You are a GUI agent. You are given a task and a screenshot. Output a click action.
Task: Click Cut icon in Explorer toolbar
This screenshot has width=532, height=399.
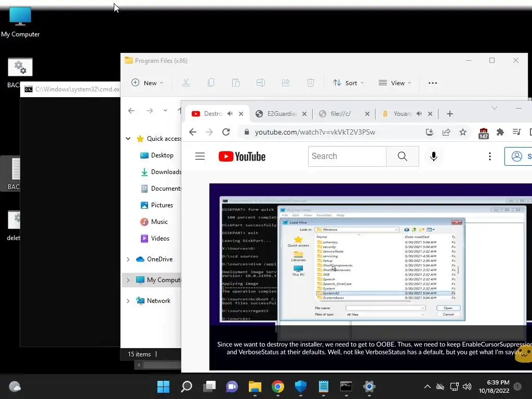pyautogui.click(x=186, y=83)
